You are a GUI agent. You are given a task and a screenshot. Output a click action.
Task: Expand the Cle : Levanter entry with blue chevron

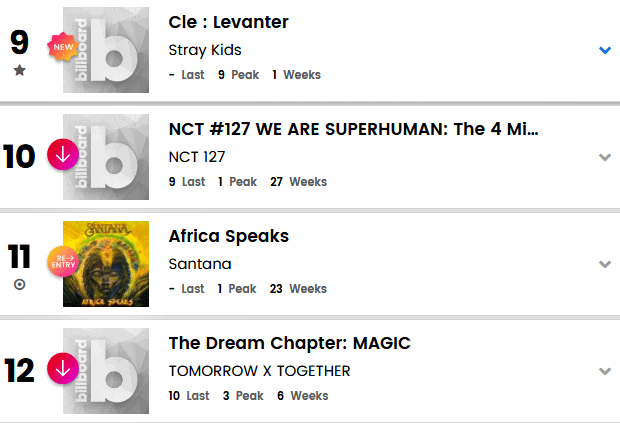[604, 50]
